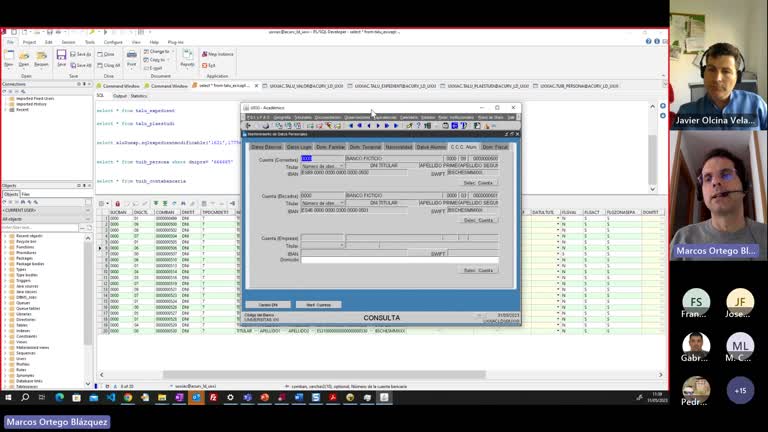Open the Copy to dropdown

[x=156, y=60]
